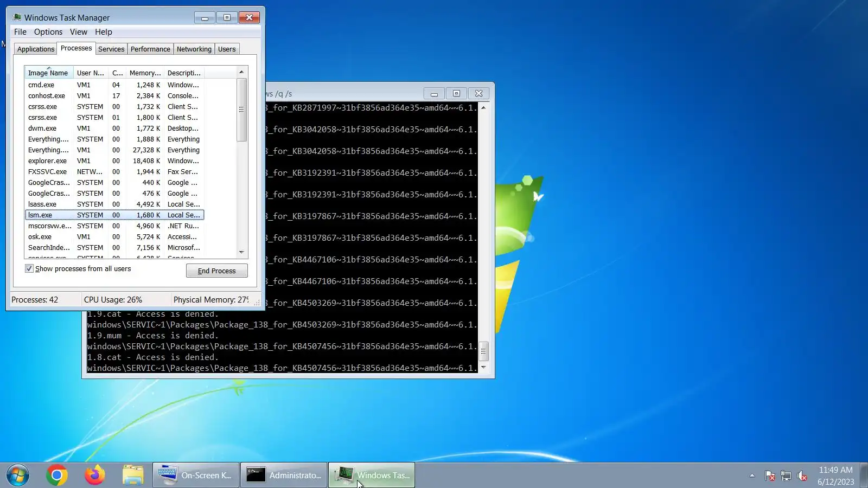The height and width of the screenshot is (488, 868).
Task: Launch Google Chrome from the taskbar
Action: (57, 476)
